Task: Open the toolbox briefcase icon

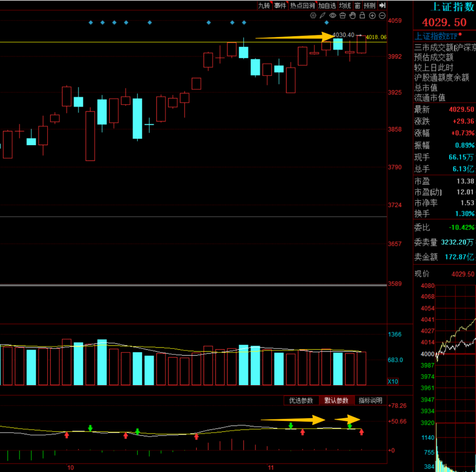Action: point(342,15)
